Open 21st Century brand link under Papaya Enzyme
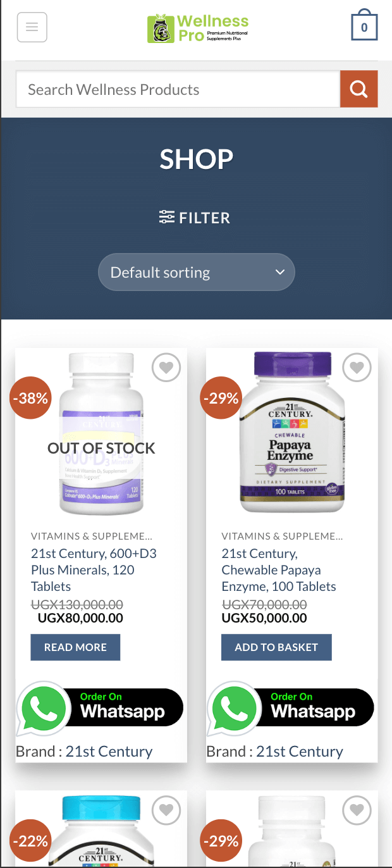Screen dimensions: 392x868 pos(299,752)
